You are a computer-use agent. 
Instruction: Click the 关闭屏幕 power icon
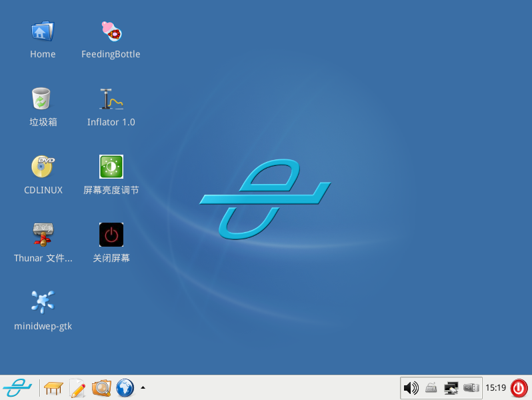point(111,235)
